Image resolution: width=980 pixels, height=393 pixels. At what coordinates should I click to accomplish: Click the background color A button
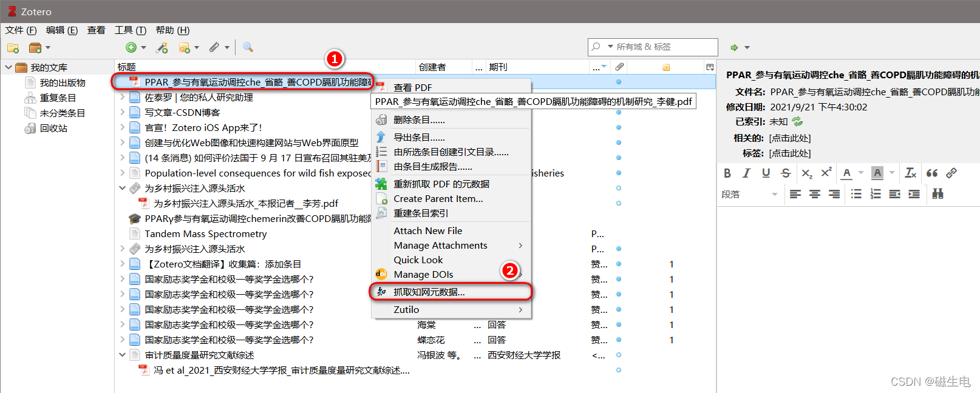click(x=877, y=173)
